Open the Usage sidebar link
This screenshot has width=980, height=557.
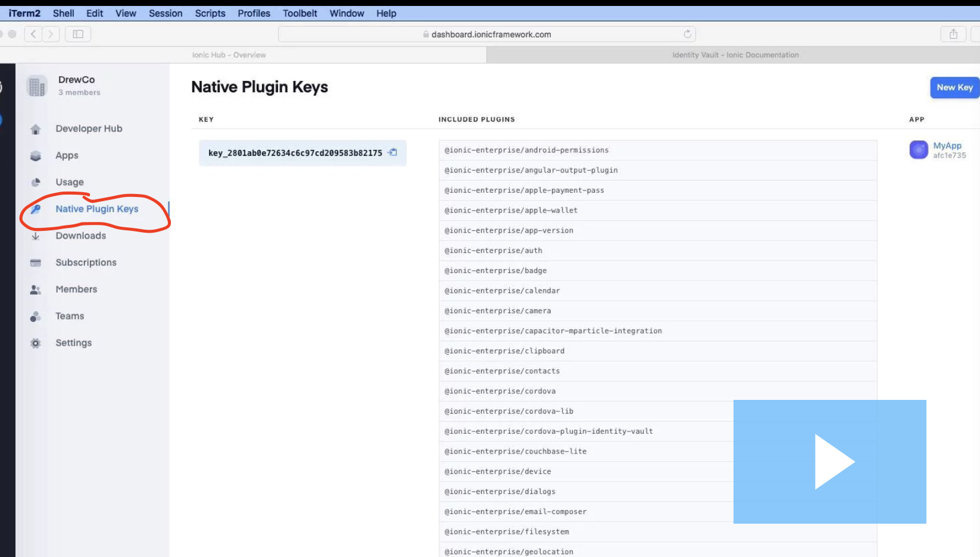[70, 182]
